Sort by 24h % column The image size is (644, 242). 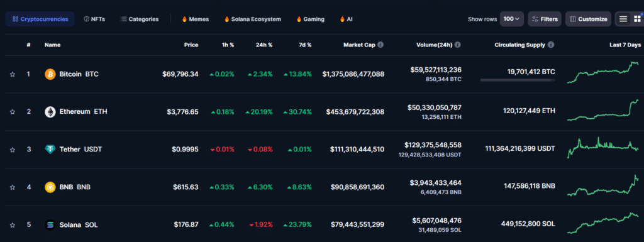[264, 45]
